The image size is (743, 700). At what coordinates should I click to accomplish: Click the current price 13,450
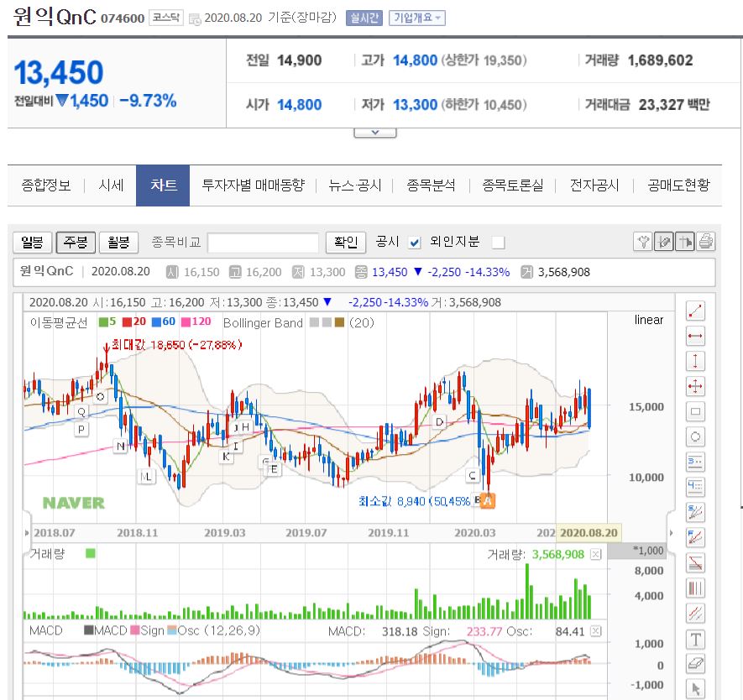(x=59, y=73)
